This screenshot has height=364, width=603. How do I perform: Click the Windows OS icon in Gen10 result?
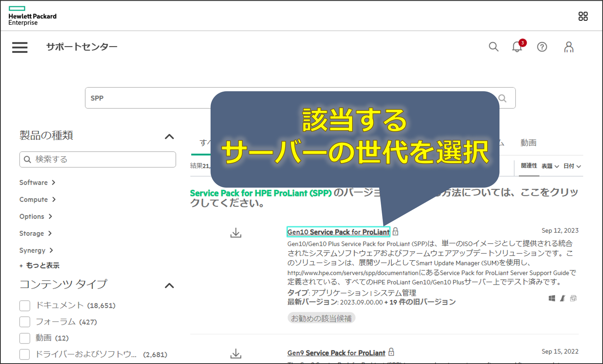[552, 298]
